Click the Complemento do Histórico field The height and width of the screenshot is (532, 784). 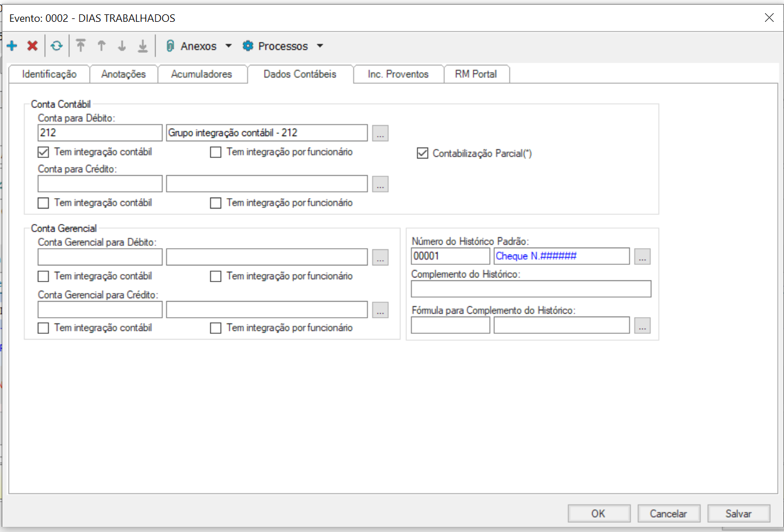(x=531, y=289)
